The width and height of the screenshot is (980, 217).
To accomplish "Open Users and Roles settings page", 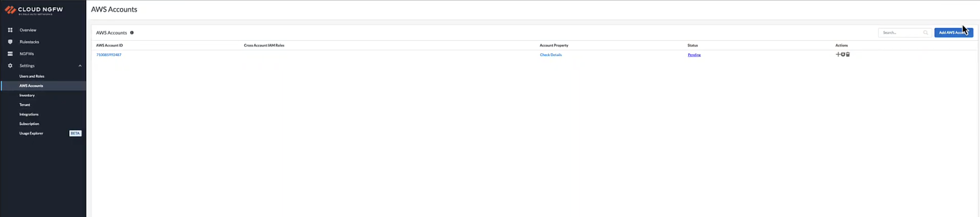I will (32, 76).
